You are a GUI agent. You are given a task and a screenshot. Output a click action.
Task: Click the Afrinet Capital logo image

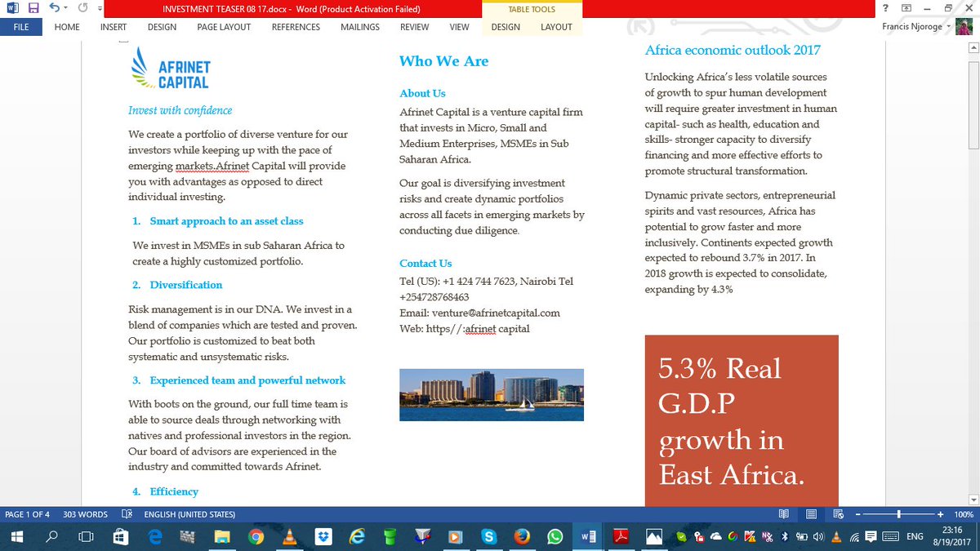(170, 68)
